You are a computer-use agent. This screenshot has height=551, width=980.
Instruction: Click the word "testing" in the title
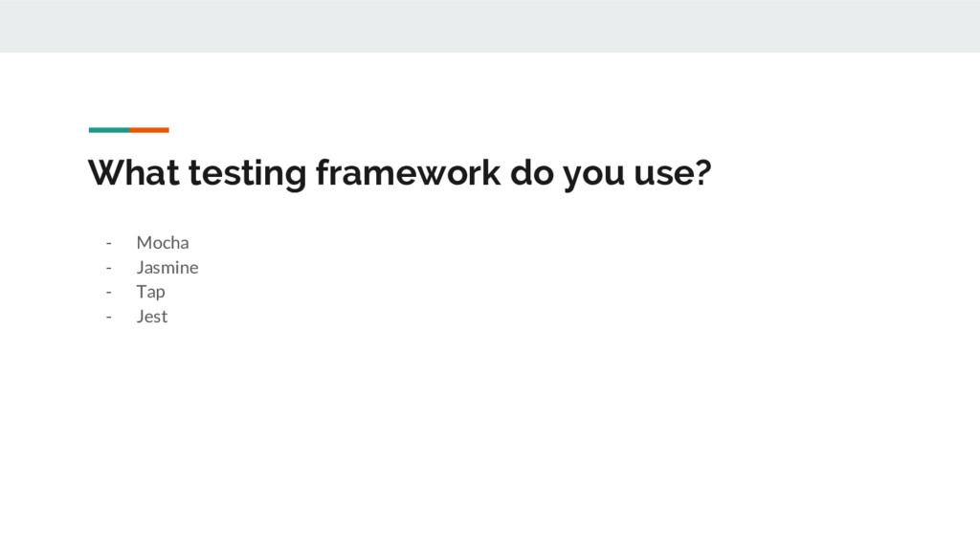[x=248, y=174]
